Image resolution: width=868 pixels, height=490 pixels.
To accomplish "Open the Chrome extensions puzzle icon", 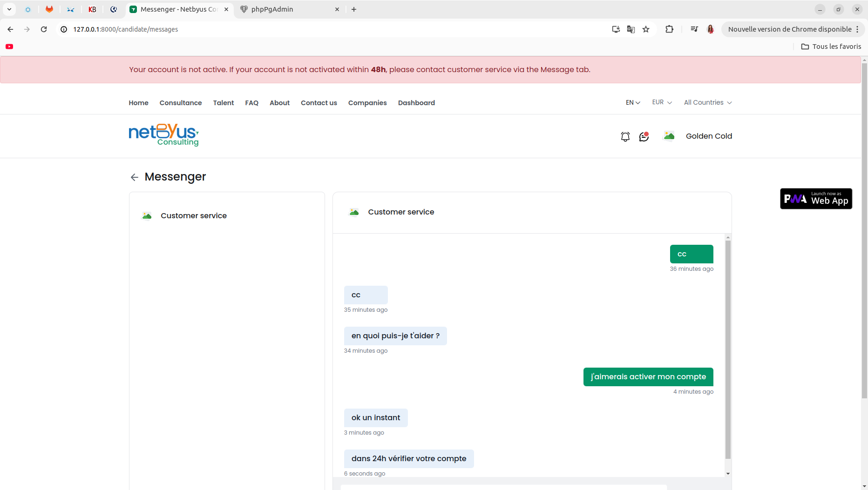I will (669, 29).
